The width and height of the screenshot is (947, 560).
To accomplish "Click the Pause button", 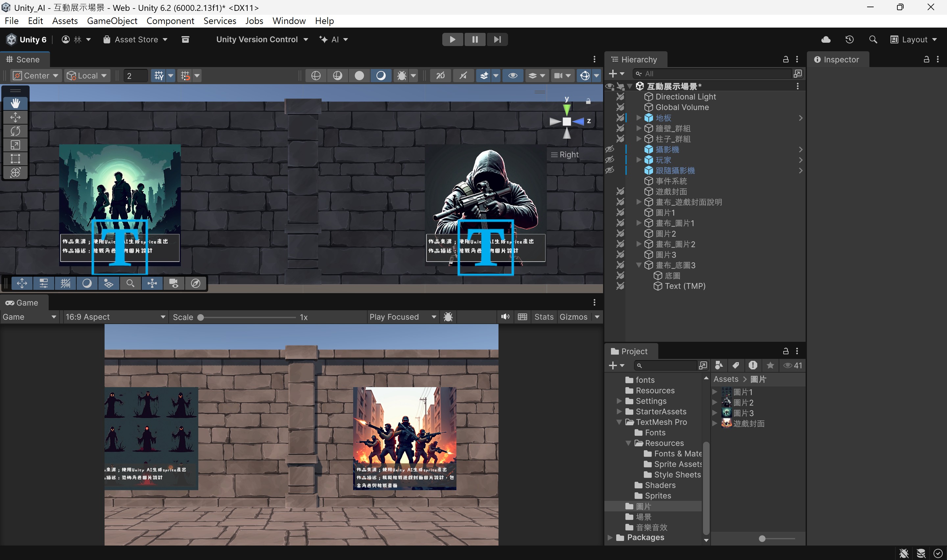I will [x=475, y=39].
